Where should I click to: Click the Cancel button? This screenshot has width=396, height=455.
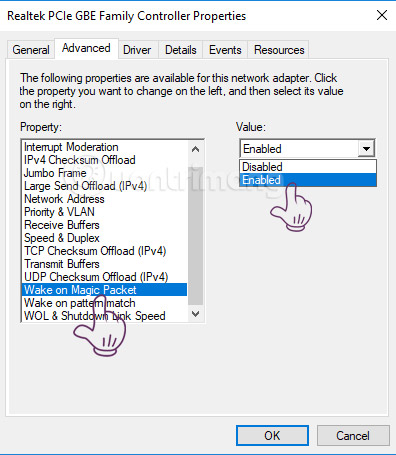(x=353, y=435)
